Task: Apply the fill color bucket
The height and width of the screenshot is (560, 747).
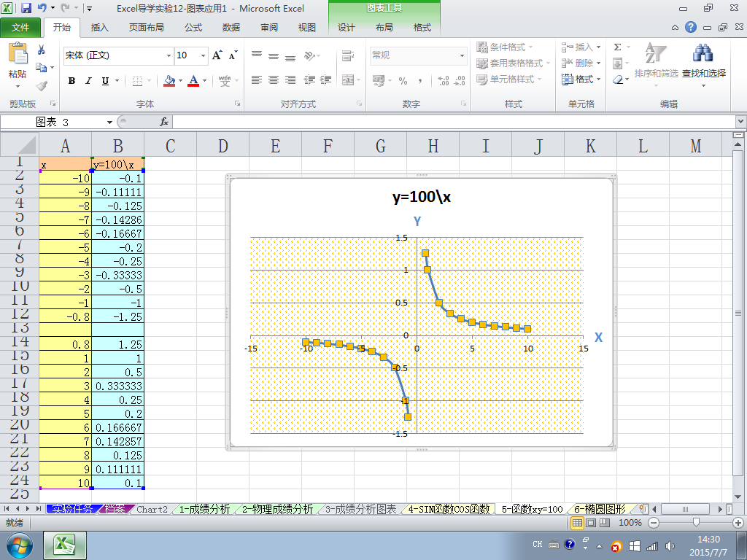Action: point(169,80)
